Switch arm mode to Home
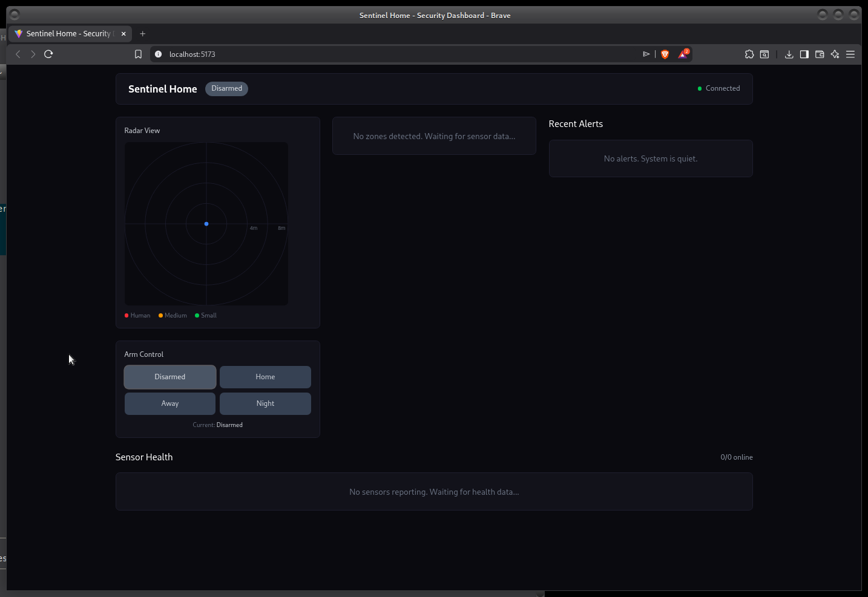This screenshot has height=597, width=868. [265, 377]
